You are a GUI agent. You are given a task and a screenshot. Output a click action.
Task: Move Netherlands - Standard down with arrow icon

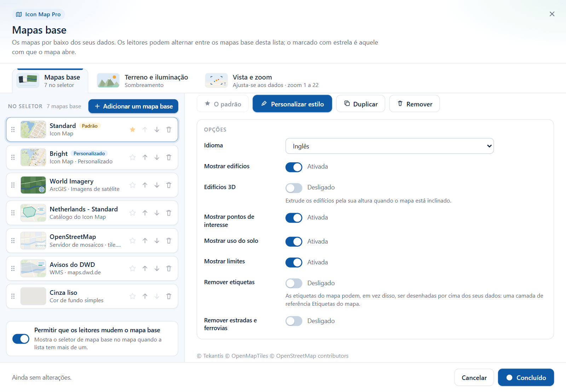[x=157, y=213]
